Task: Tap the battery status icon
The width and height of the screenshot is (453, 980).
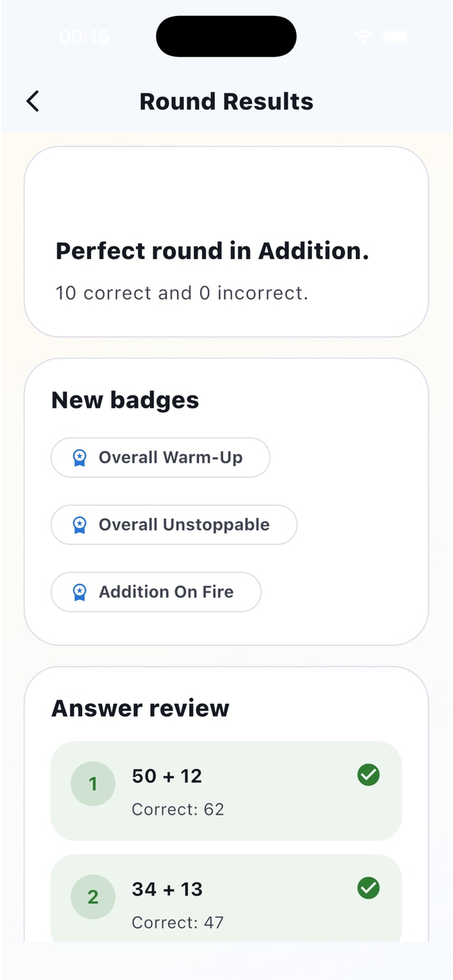Action: [x=396, y=36]
